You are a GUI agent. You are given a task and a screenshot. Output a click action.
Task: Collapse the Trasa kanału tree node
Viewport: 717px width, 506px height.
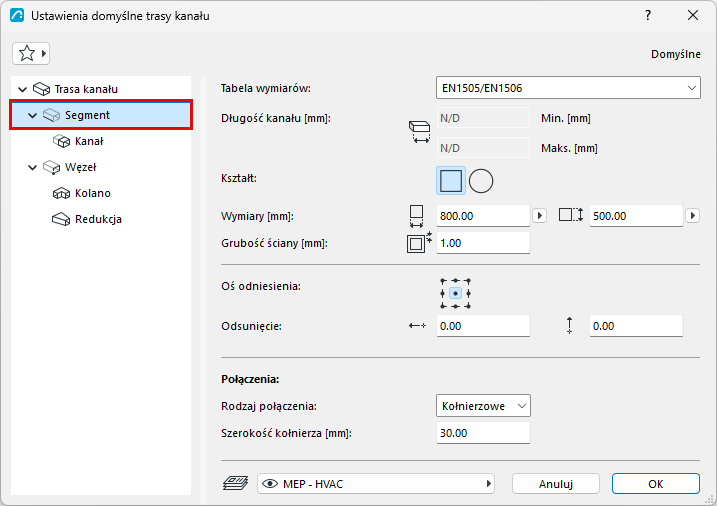pos(22,89)
